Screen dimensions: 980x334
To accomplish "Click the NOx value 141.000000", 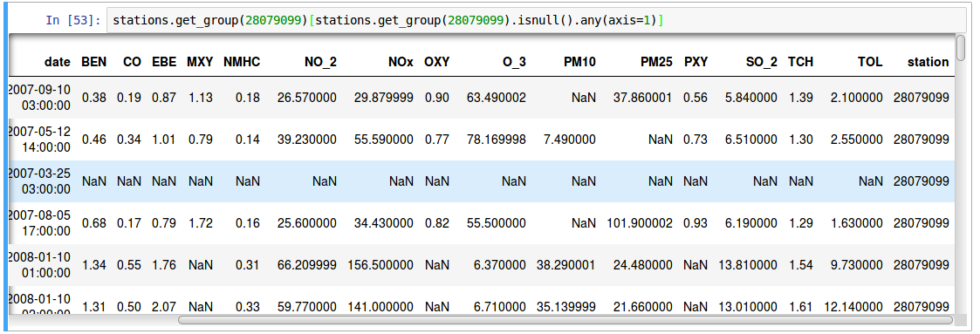I will pos(380,307).
